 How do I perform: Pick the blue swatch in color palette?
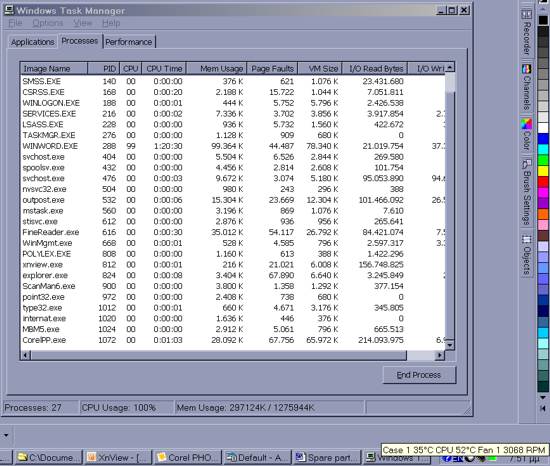point(543,139)
